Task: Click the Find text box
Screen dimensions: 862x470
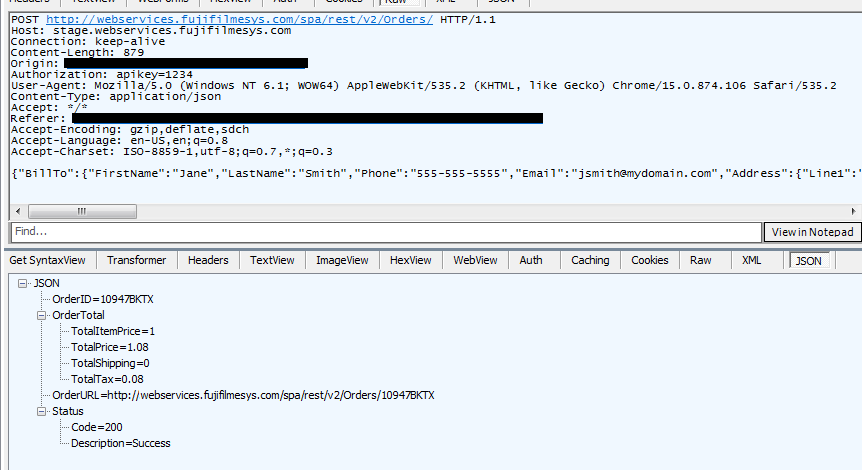Action: click(386, 232)
